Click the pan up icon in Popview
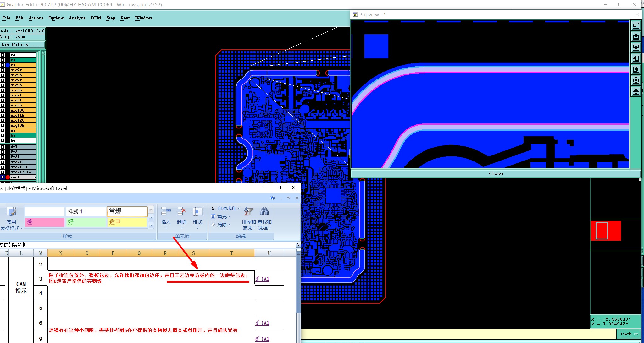The image size is (644, 343). pos(636,36)
